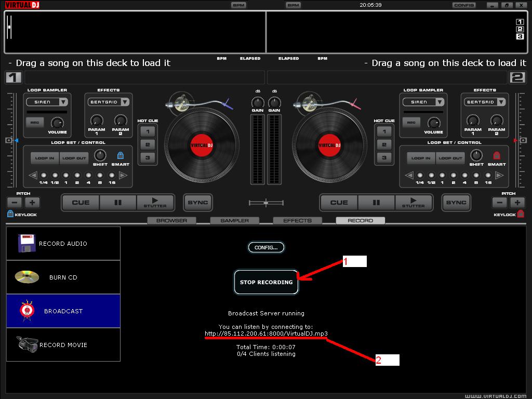Move loop right on deck 1

tap(123, 176)
